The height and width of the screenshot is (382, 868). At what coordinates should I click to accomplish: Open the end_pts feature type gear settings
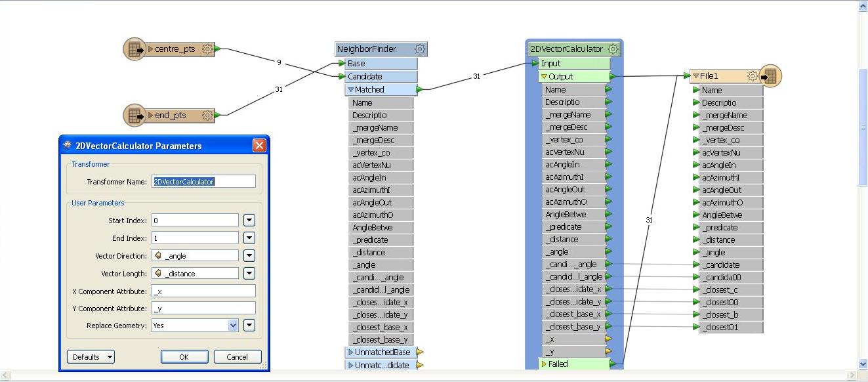click(x=207, y=116)
